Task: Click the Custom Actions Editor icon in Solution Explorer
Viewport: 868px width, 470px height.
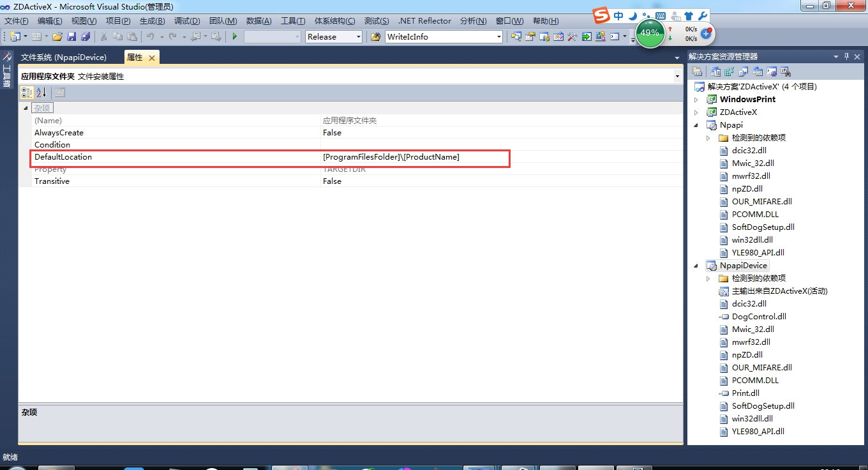Action: point(772,72)
